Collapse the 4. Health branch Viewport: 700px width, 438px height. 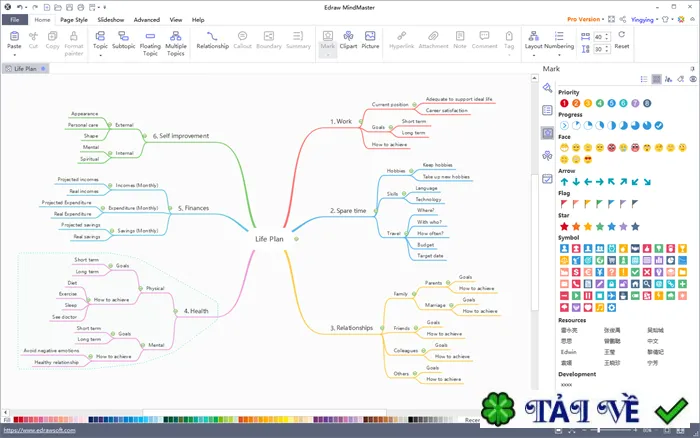175,311
